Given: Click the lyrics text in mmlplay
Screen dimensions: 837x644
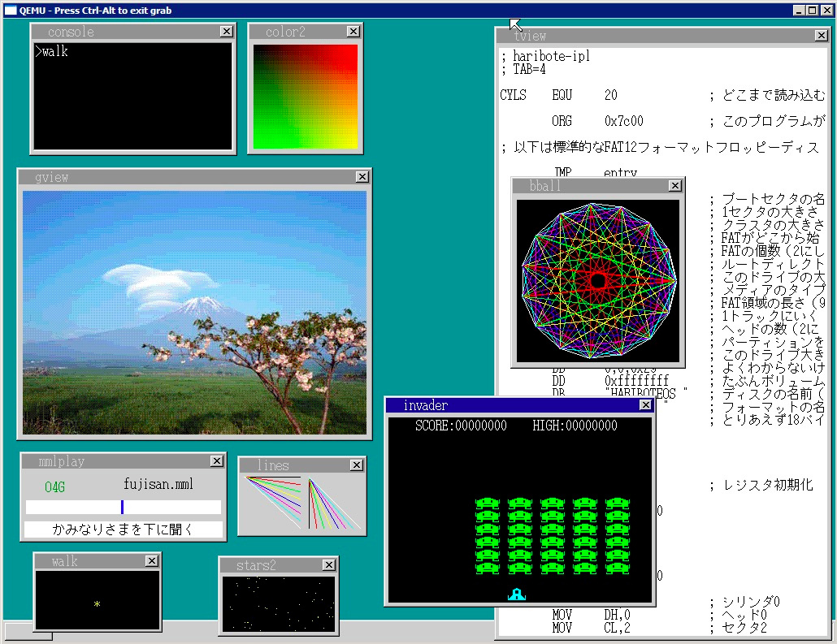Looking at the screenshot, I should pos(123,529).
